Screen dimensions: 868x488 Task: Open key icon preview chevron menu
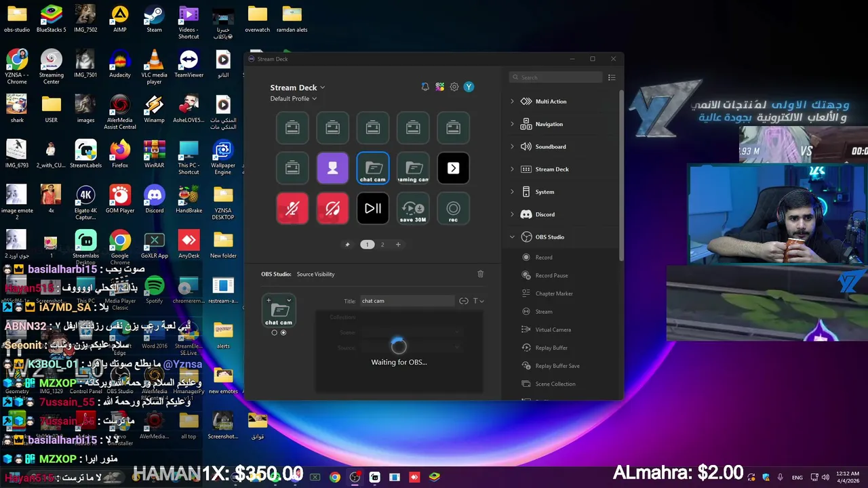point(289,300)
